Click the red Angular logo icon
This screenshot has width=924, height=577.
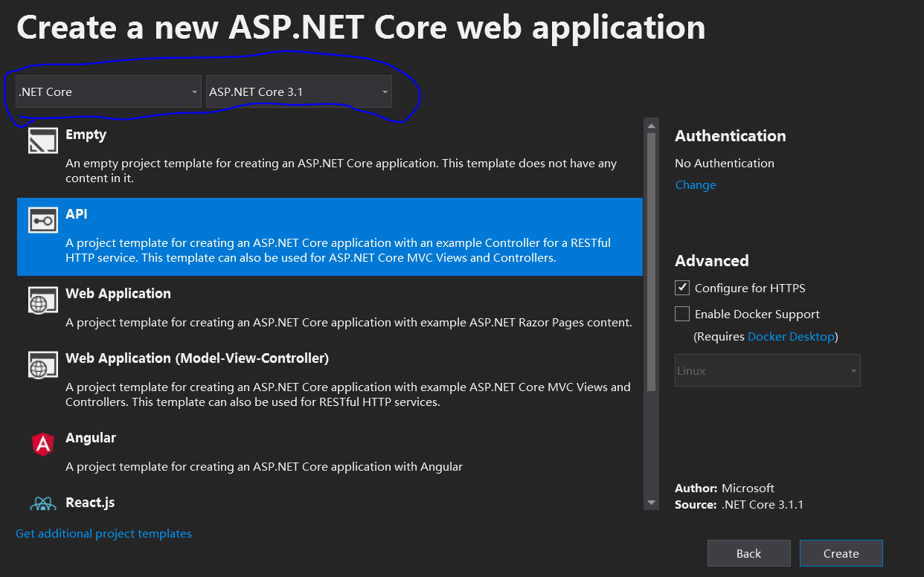(43, 444)
